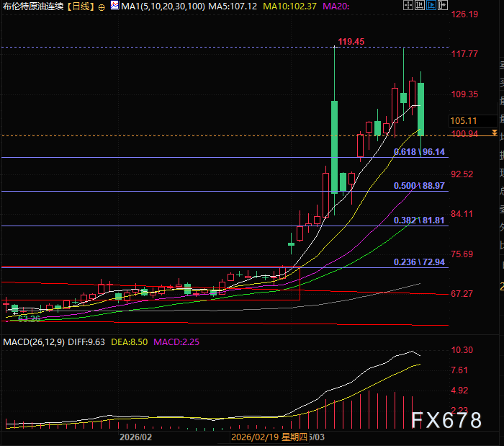
Task: Select the magenta MA20 label
Action: pyautogui.click(x=337, y=6)
